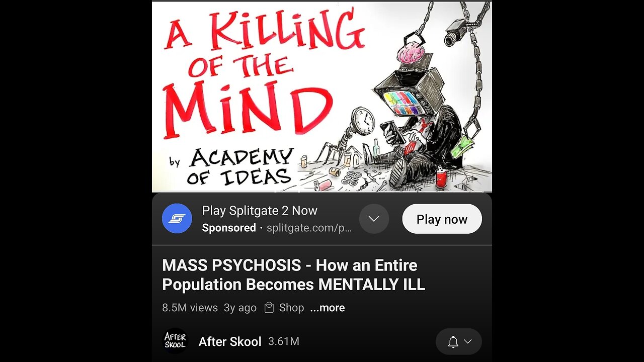The image size is (644, 362).
Task: Tap the Play Splitgate 2 Now headline
Action: [x=260, y=211]
